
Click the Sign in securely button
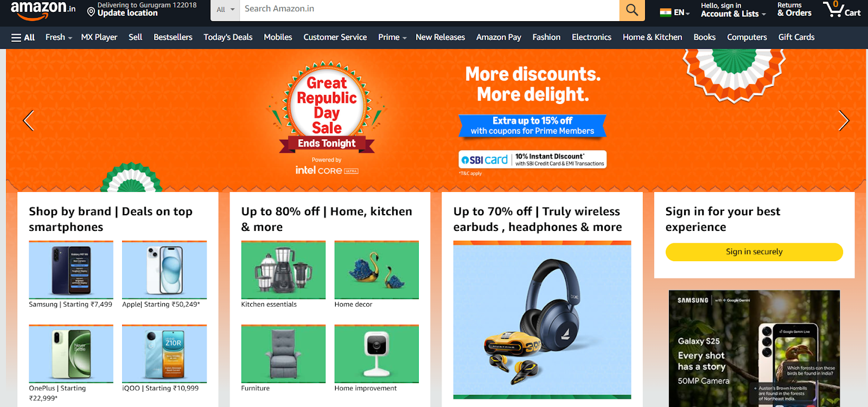(754, 252)
